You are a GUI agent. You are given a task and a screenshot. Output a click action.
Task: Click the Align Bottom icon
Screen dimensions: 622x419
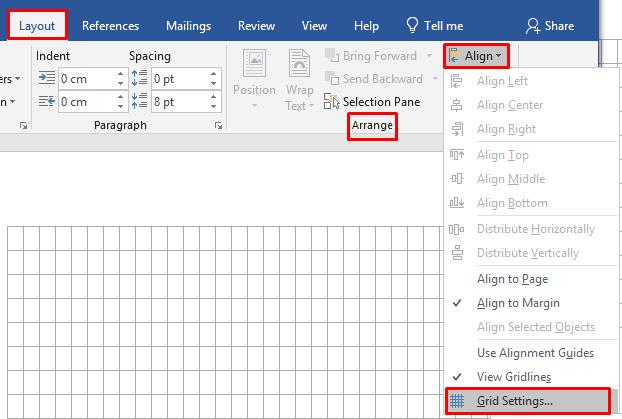click(457, 203)
